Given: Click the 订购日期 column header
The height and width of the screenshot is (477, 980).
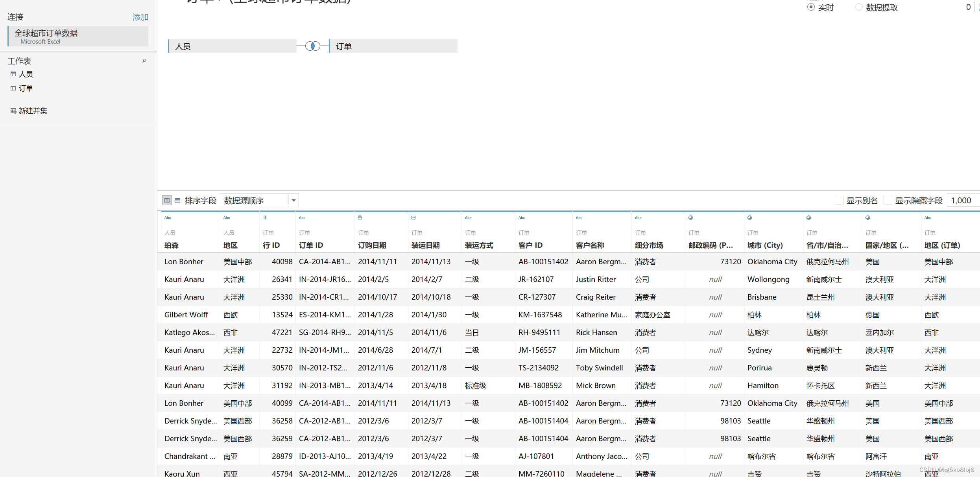Looking at the screenshot, I should click(372, 245).
